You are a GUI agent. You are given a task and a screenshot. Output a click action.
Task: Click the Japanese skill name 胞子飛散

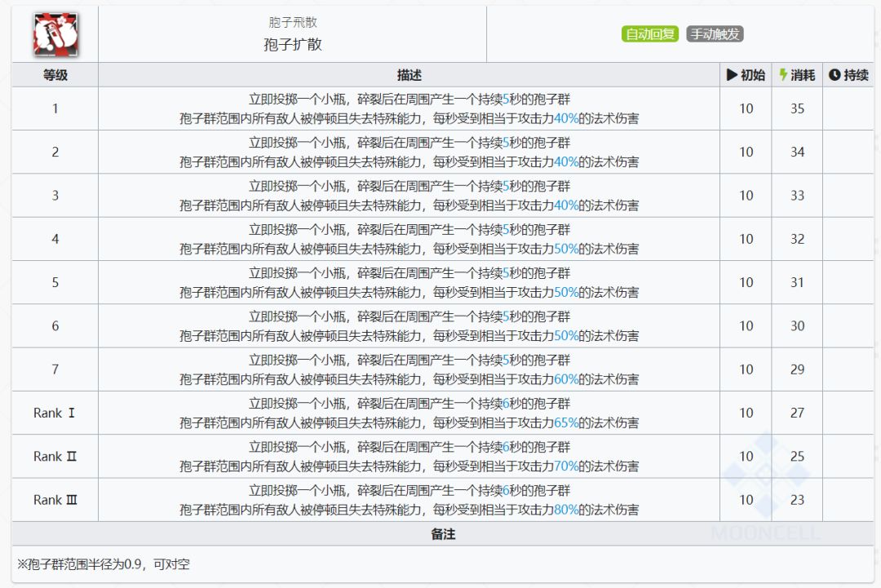[292, 23]
